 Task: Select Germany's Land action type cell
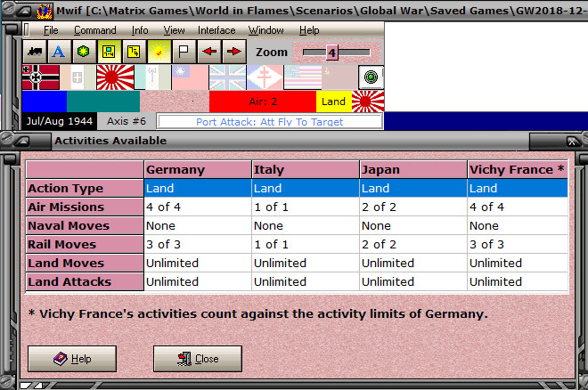[198, 188]
